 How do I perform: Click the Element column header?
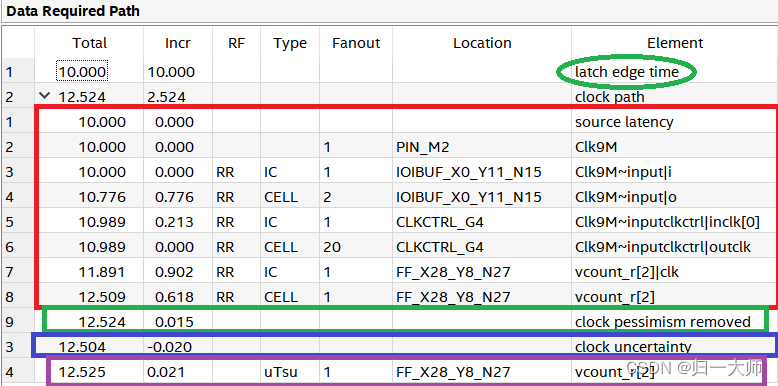coord(675,43)
